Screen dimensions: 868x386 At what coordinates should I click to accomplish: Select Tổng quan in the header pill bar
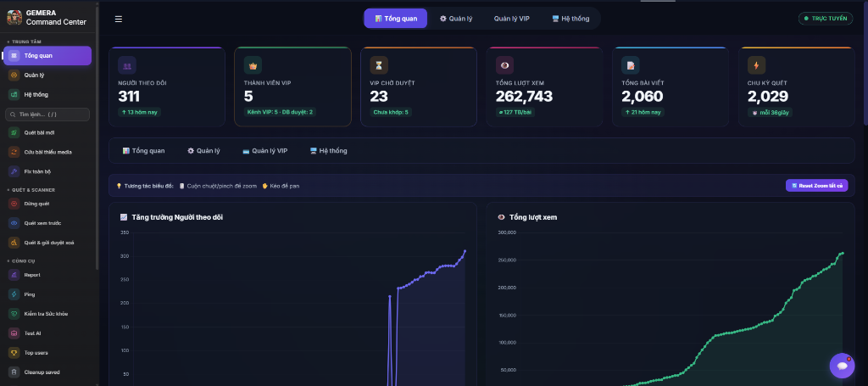coord(396,19)
